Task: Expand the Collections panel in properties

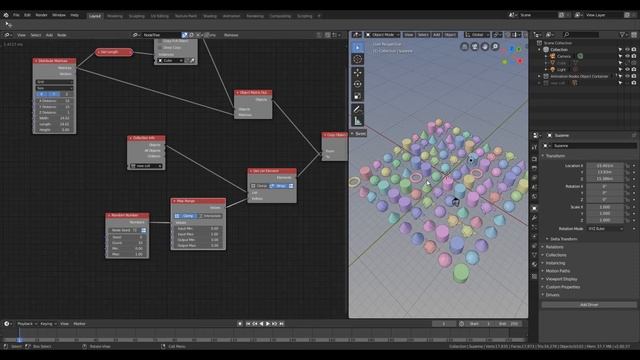Action: pos(556,255)
